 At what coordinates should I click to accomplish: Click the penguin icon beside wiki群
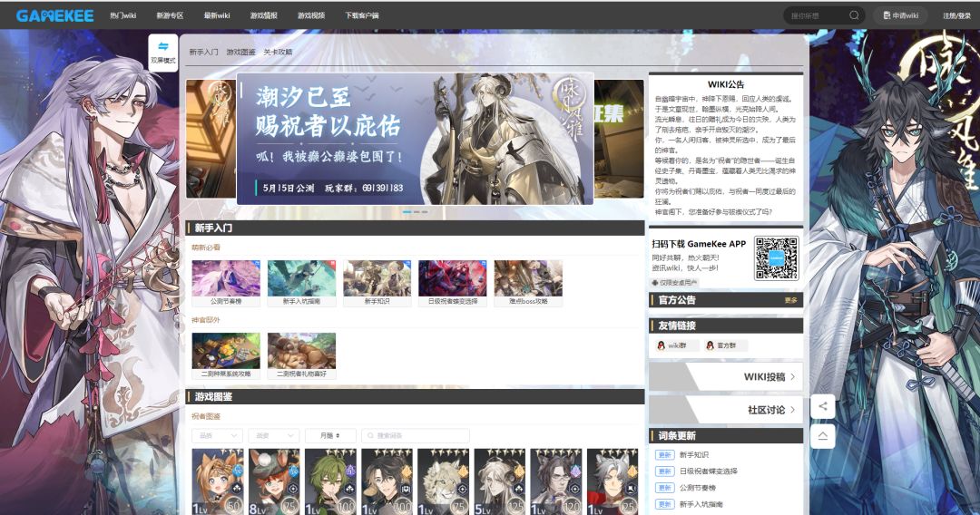661,345
